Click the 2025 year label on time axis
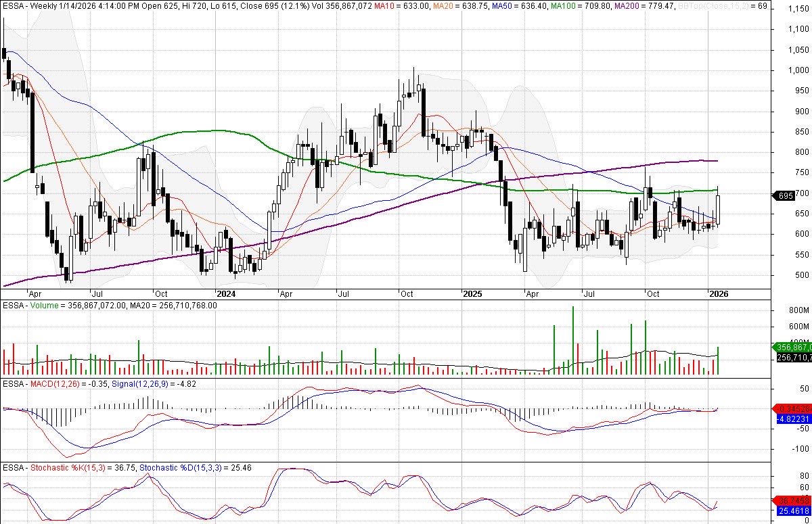 471,294
